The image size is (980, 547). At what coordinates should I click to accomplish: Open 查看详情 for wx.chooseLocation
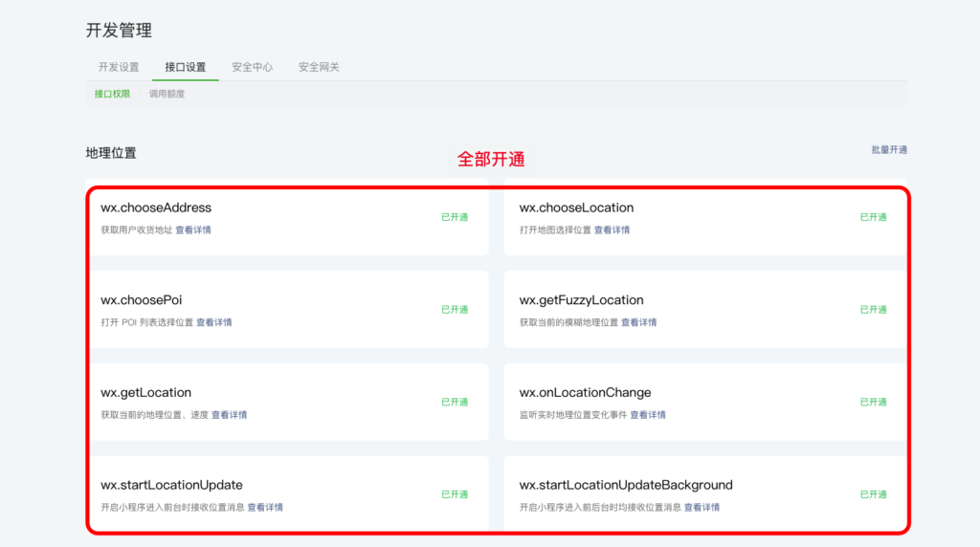click(612, 230)
